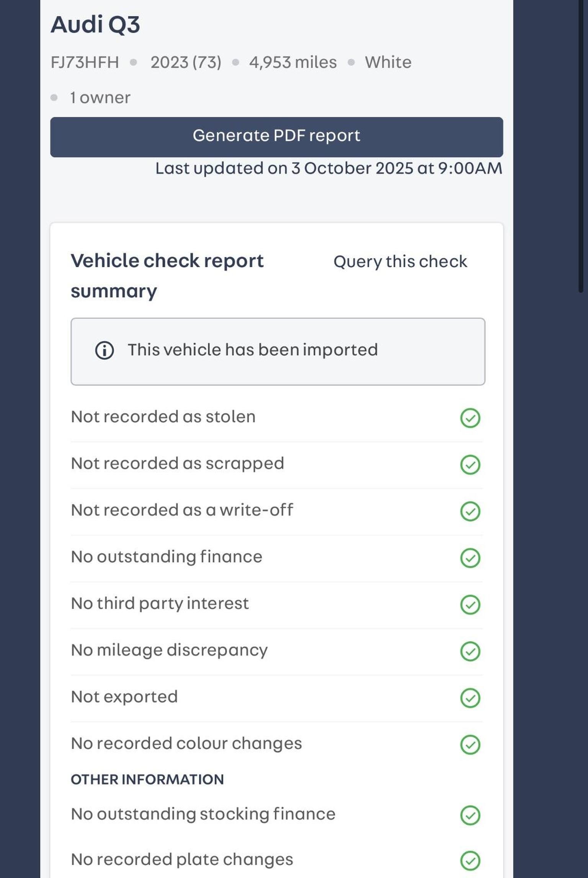Click the No mileage discrepancy row text
This screenshot has height=878, width=588.
point(169,650)
